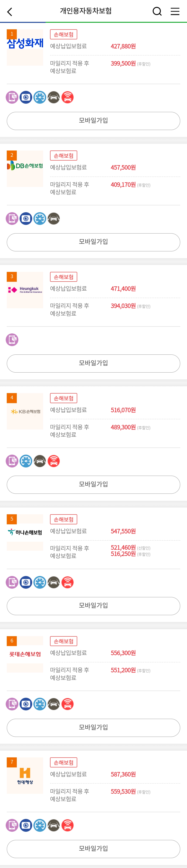
Task: Tap 모바일가입 for KB손해보험
Action: (x=93, y=485)
